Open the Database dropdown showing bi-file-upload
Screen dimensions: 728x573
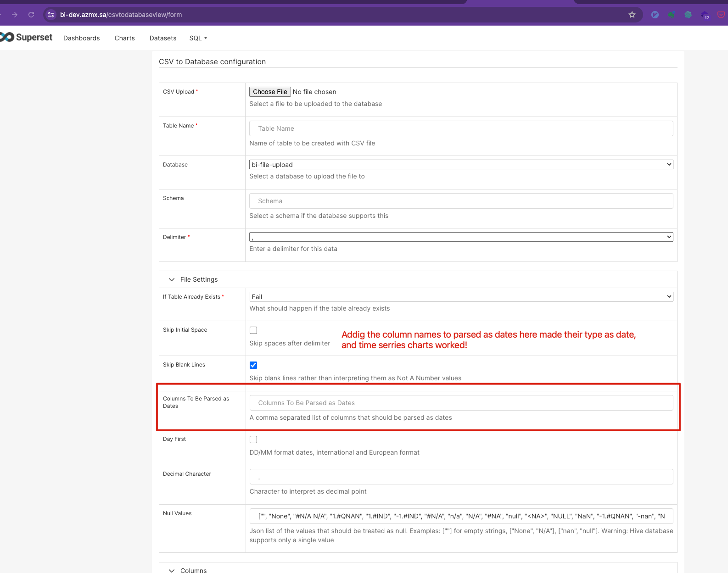(461, 165)
